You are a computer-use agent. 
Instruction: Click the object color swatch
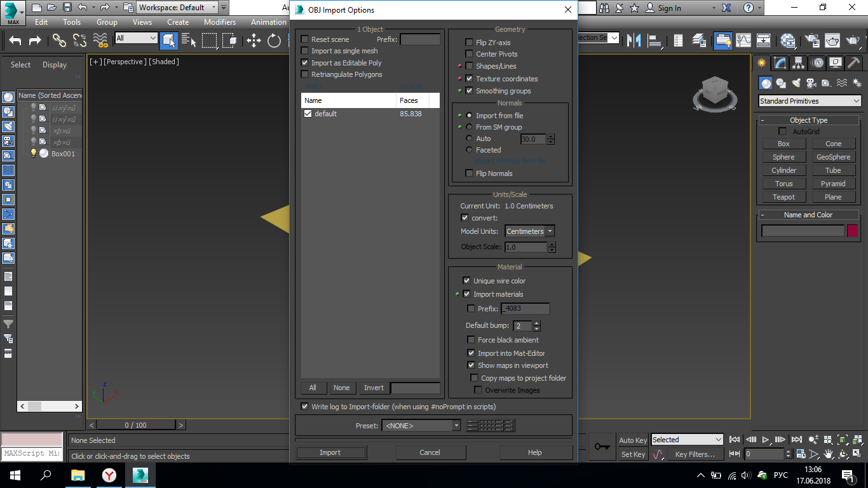click(853, 231)
